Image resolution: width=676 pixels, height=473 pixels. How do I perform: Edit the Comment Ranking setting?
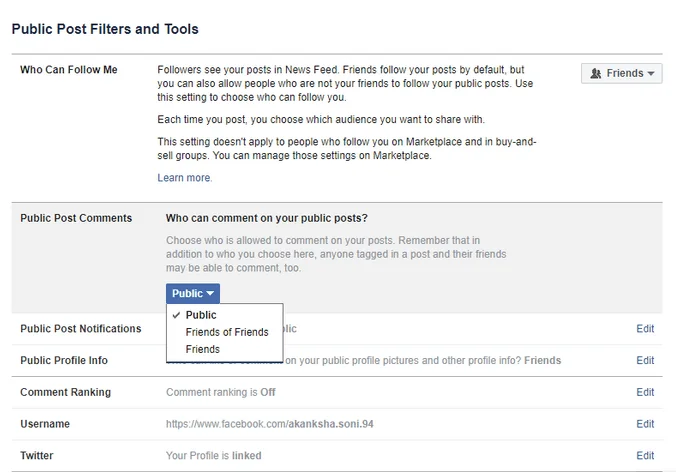645,392
